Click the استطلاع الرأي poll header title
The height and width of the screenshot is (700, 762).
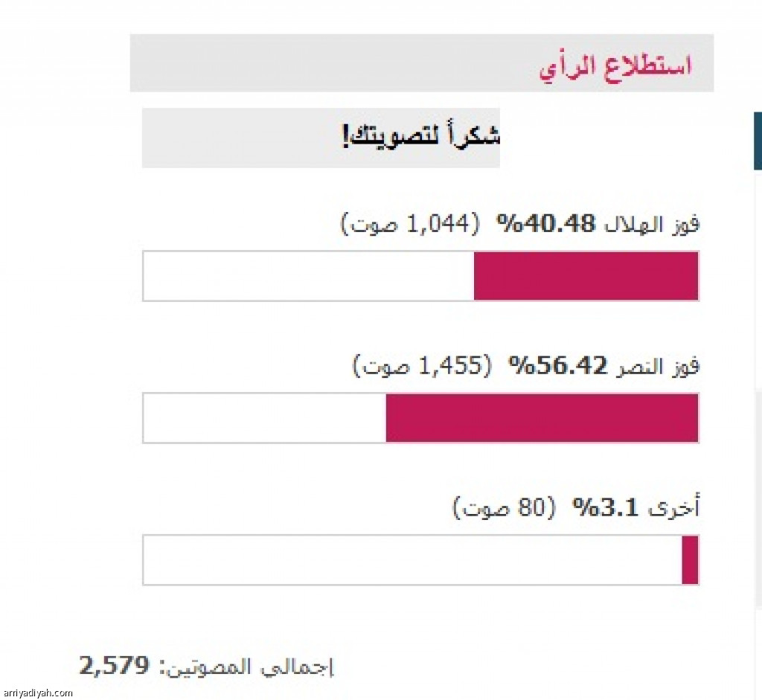[x=615, y=68]
